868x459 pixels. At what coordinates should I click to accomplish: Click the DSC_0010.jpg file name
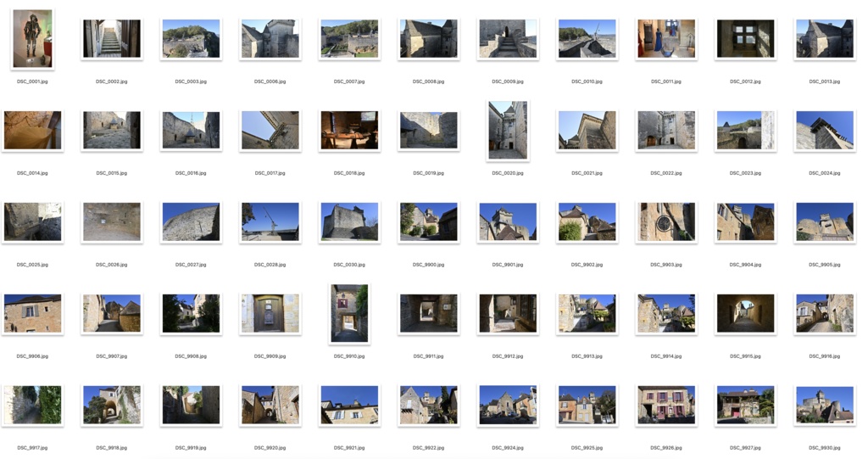(x=587, y=81)
